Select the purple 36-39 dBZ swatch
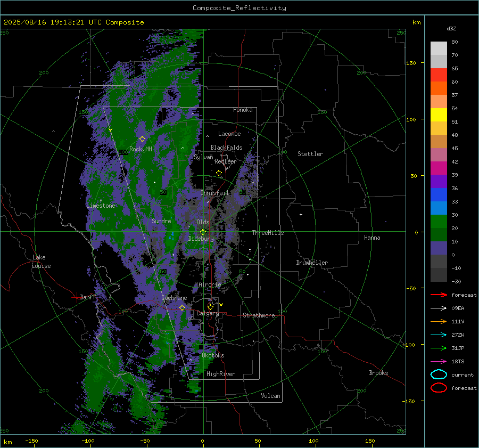 pyautogui.click(x=439, y=182)
